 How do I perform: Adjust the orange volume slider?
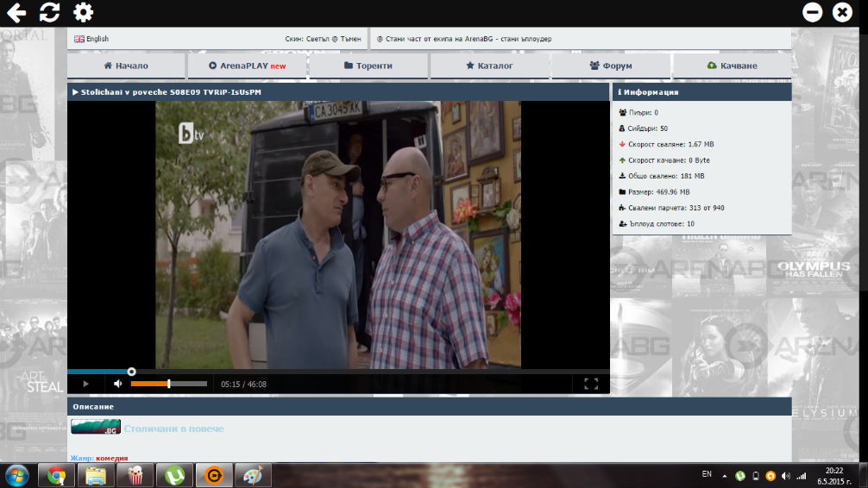click(x=169, y=384)
